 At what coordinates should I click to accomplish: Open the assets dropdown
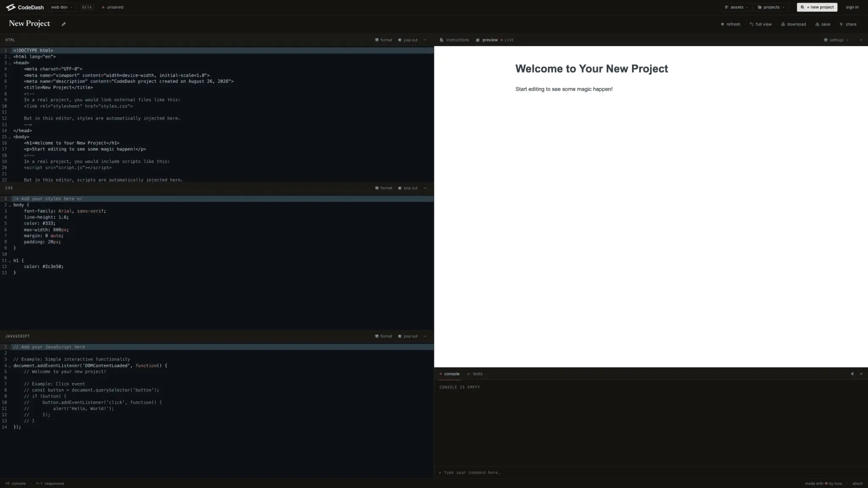[x=737, y=7]
